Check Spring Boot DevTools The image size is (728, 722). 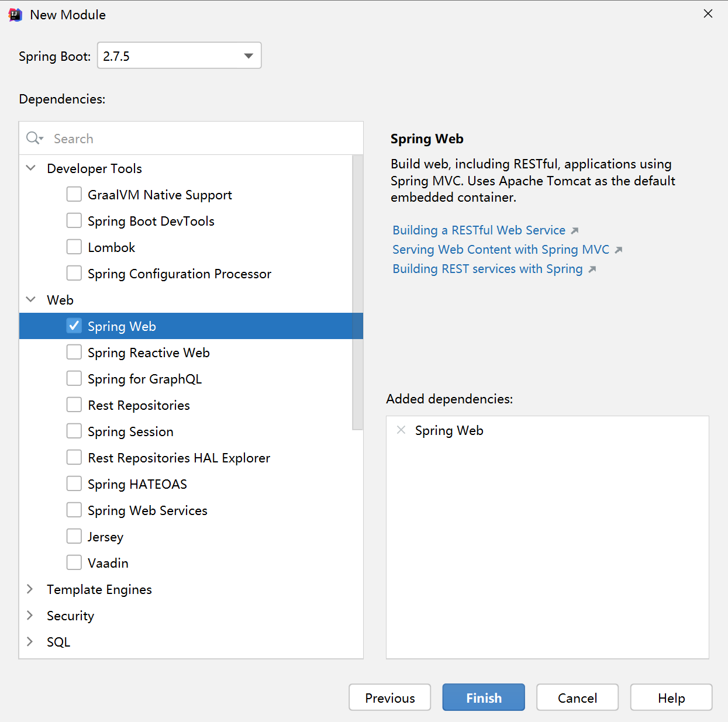tap(74, 220)
